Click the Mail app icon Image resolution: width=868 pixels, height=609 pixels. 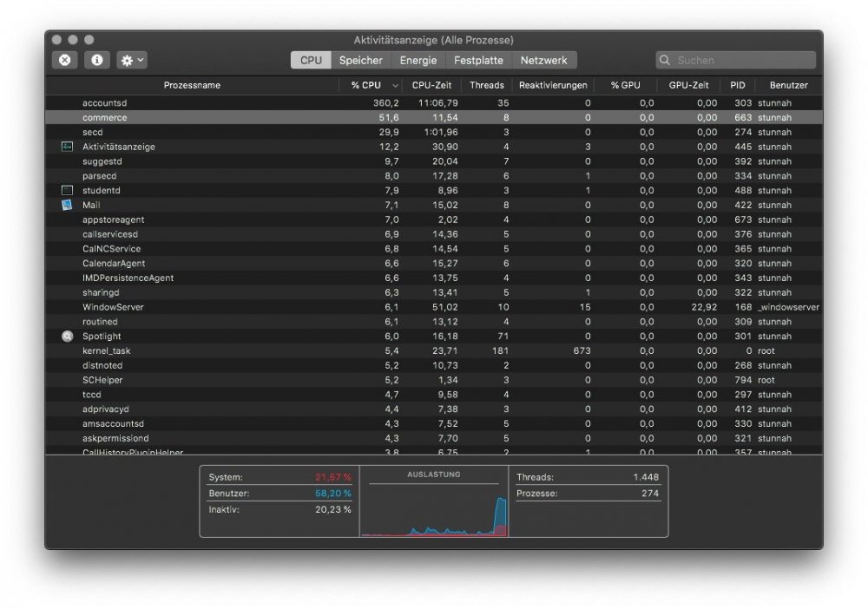pyautogui.click(x=67, y=205)
